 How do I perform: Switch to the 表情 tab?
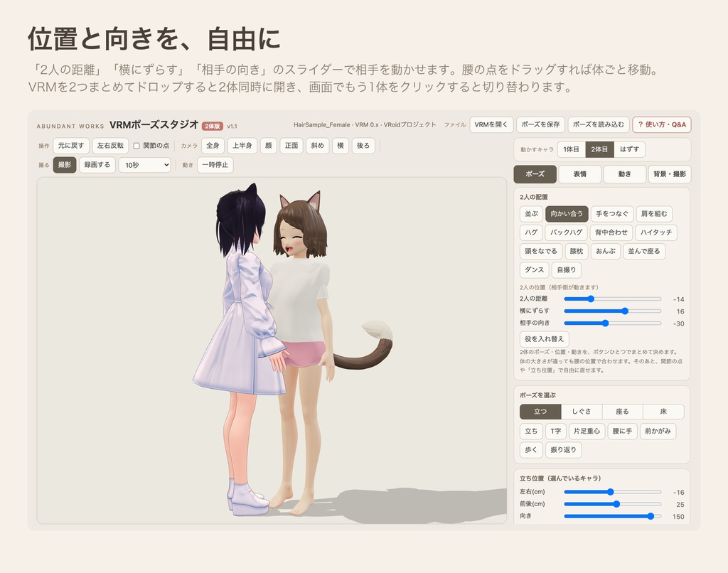pos(579,174)
